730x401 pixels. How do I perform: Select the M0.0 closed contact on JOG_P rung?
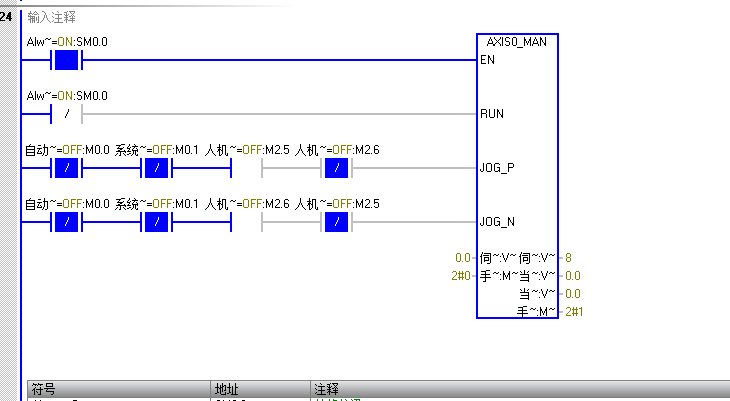[66, 168]
